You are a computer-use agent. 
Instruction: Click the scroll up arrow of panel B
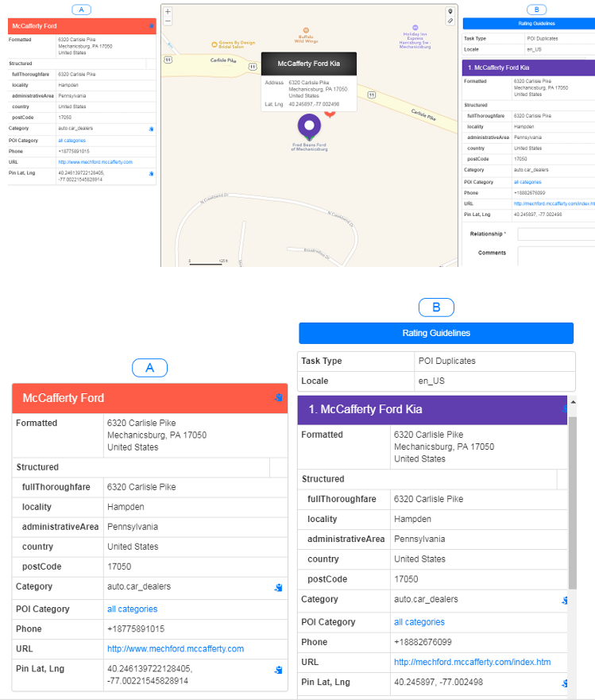(x=573, y=402)
